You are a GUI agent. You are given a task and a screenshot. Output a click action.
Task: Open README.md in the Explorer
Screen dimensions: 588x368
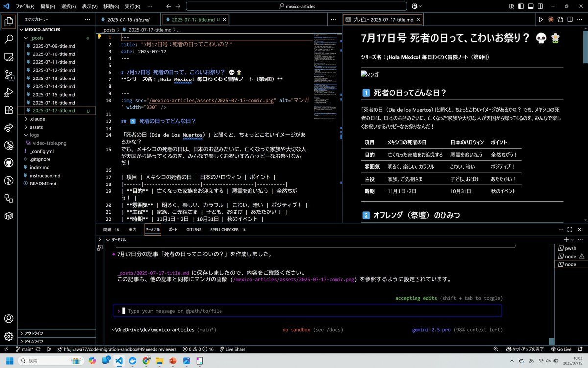pyautogui.click(x=43, y=184)
